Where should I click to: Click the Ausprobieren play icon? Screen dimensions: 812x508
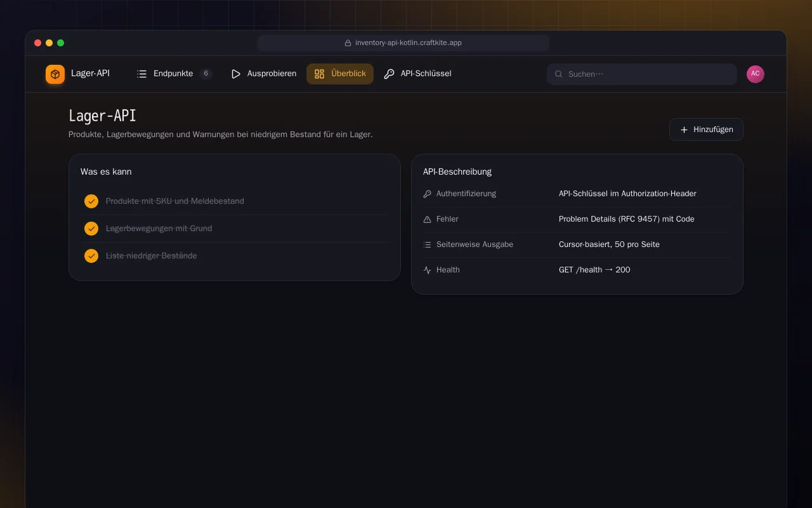click(236, 74)
